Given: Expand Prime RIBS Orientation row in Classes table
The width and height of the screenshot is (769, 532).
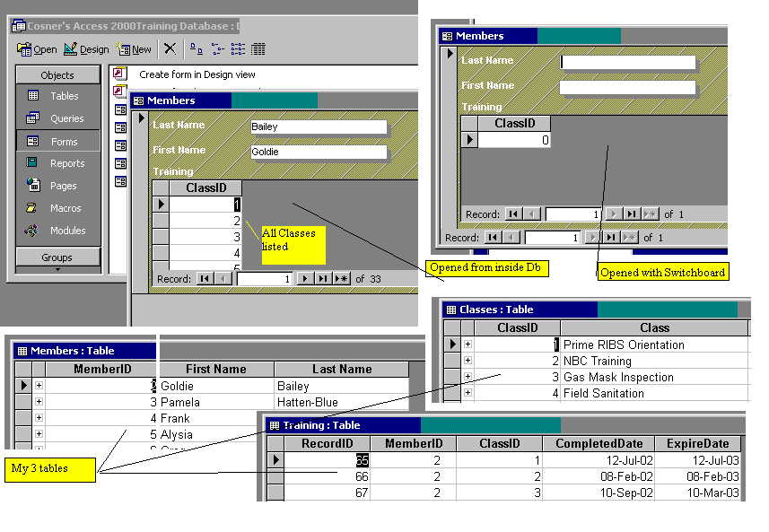Looking at the screenshot, I should [x=468, y=344].
